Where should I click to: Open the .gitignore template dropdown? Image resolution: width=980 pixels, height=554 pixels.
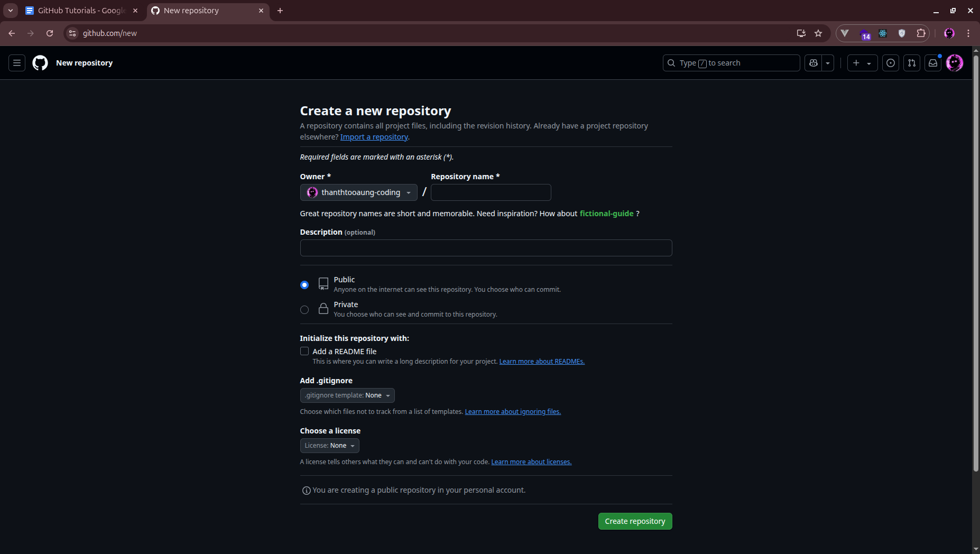347,395
